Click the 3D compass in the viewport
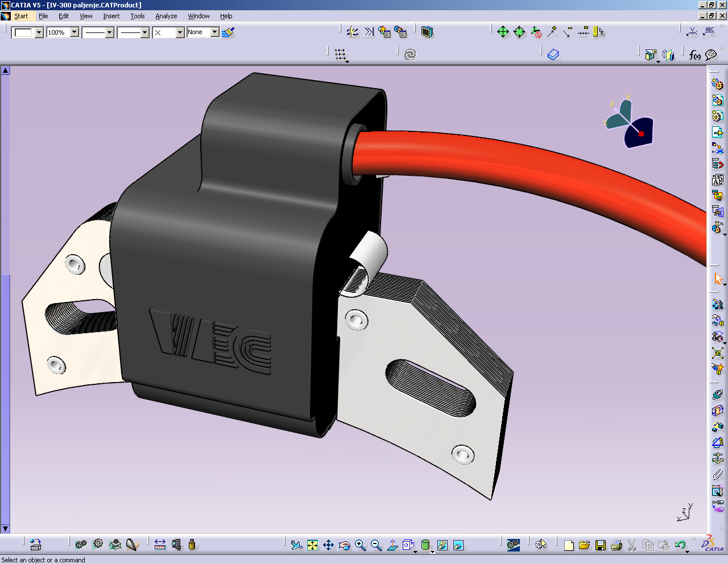 628,122
